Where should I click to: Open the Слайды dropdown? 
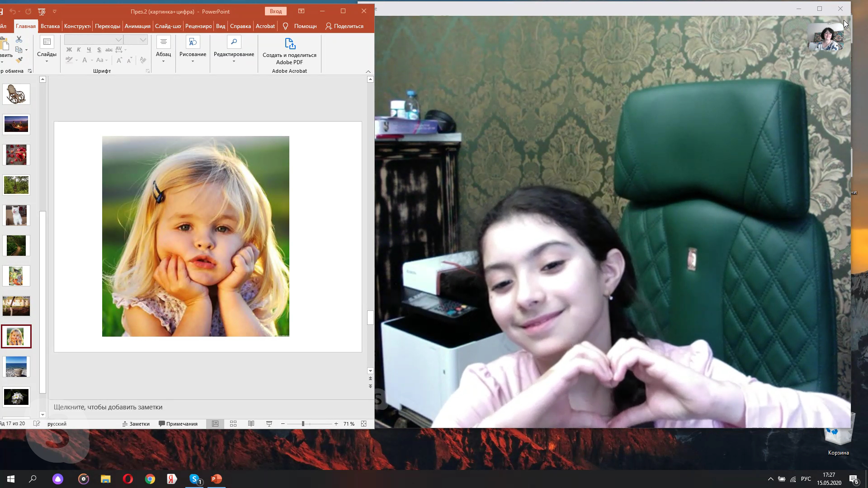[47, 50]
